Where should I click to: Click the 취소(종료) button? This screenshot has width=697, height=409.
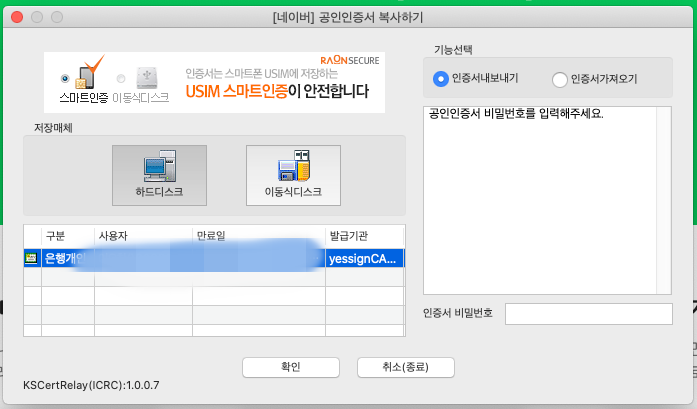405,367
